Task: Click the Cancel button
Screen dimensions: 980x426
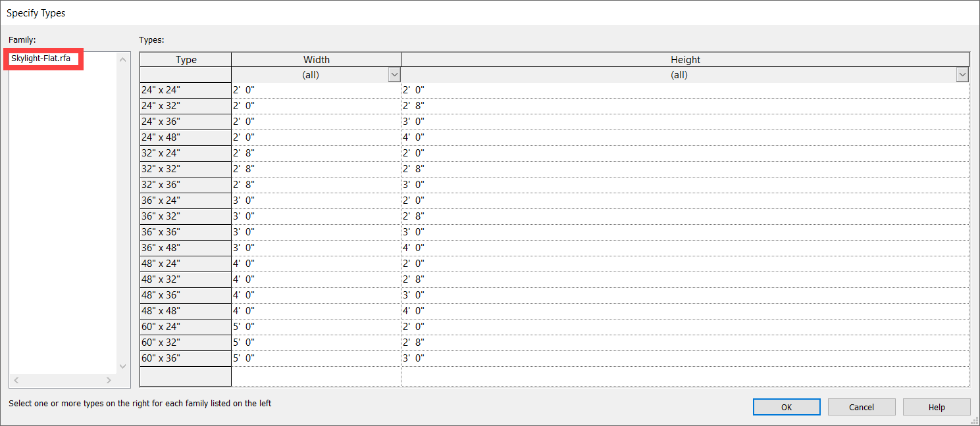Action: coord(861,406)
